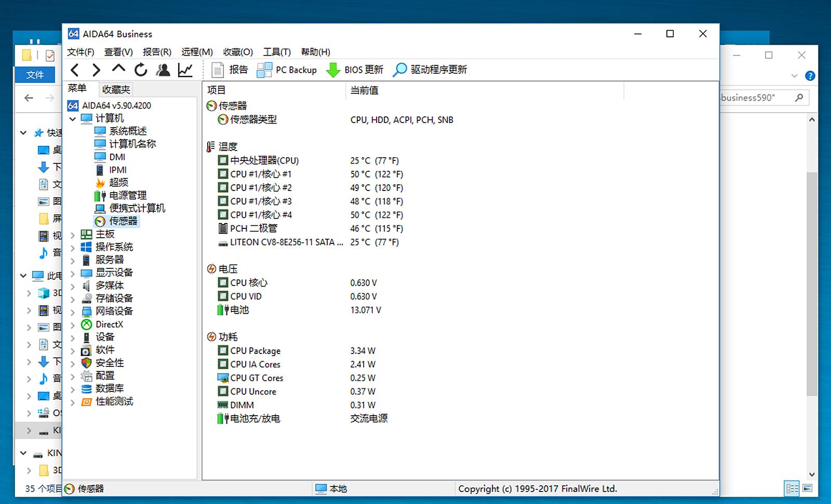Click the 软件 software icon
831x504 pixels.
pos(86,350)
